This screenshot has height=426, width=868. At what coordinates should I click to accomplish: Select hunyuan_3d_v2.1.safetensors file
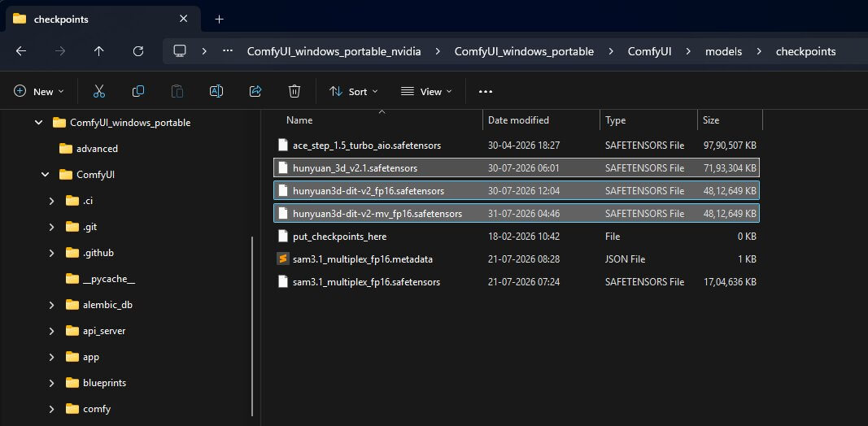(x=517, y=167)
